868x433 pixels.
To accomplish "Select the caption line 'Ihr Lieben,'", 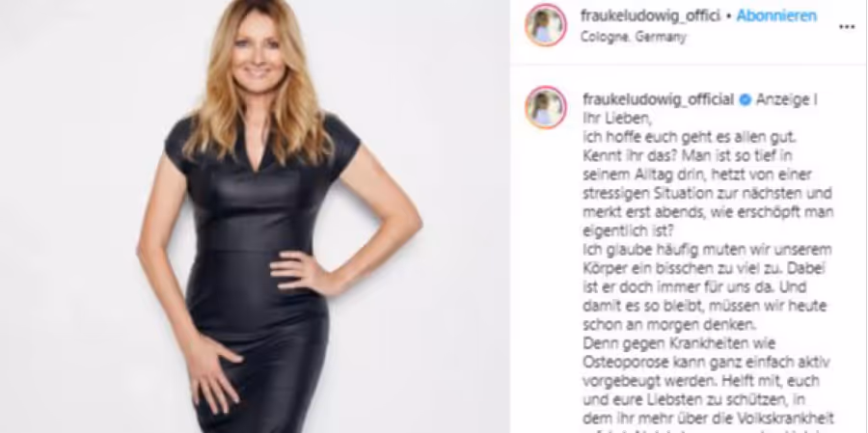I will click(614, 118).
